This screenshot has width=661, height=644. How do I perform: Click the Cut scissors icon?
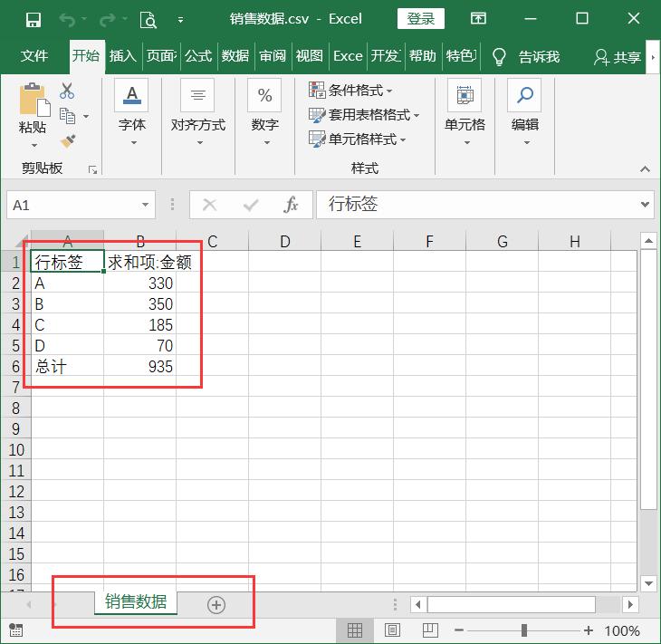point(67,91)
